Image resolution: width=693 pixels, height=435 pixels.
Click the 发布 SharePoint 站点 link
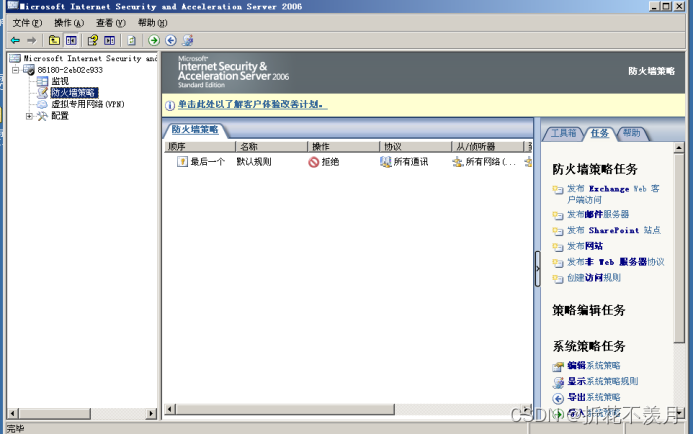point(614,230)
